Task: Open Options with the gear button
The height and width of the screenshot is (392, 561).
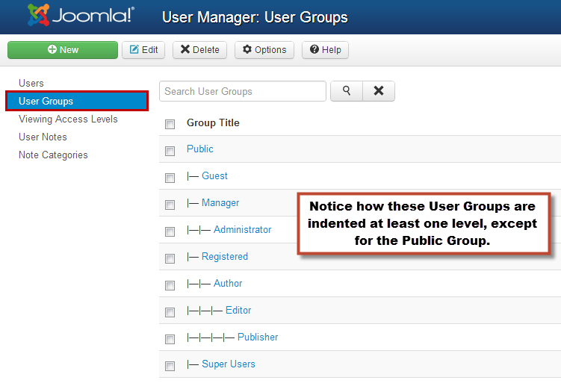Action: coord(264,50)
